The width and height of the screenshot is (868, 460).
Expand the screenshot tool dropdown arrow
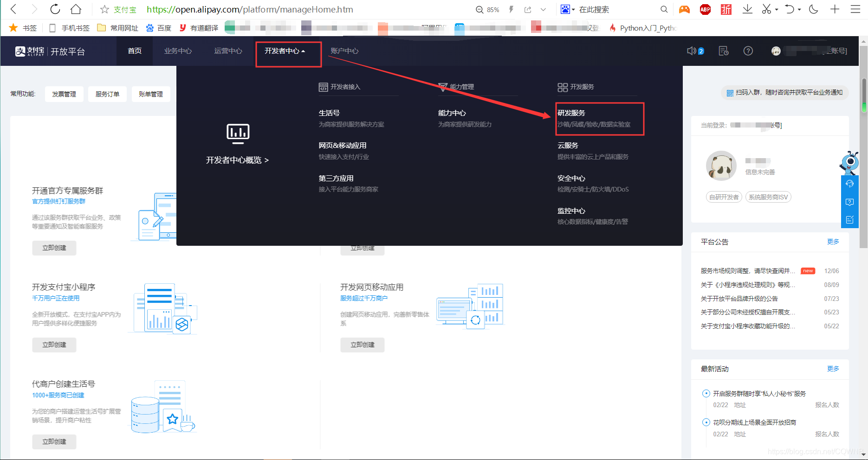pyautogui.click(x=777, y=9)
